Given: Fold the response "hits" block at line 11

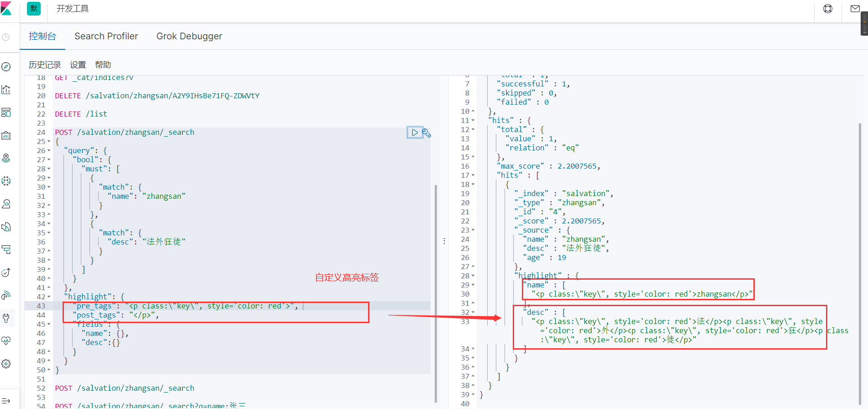Looking at the screenshot, I should [x=473, y=121].
